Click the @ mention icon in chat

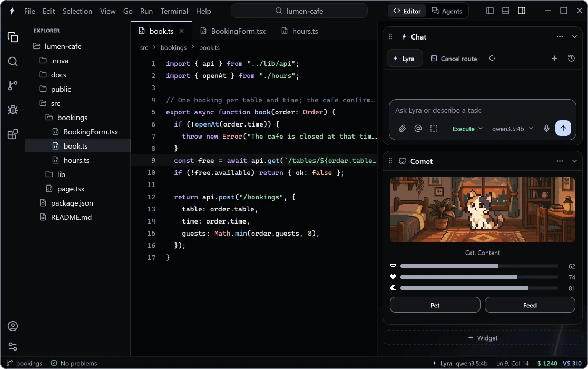tap(418, 129)
